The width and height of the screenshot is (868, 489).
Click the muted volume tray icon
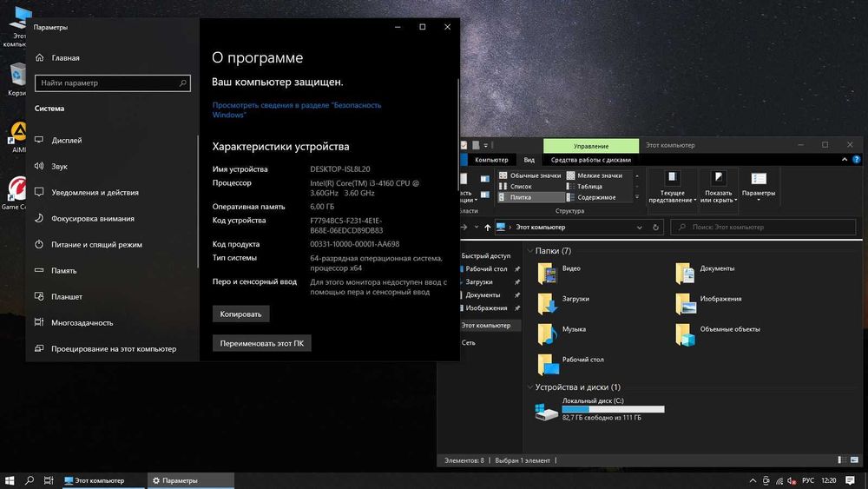click(x=792, y=480)
